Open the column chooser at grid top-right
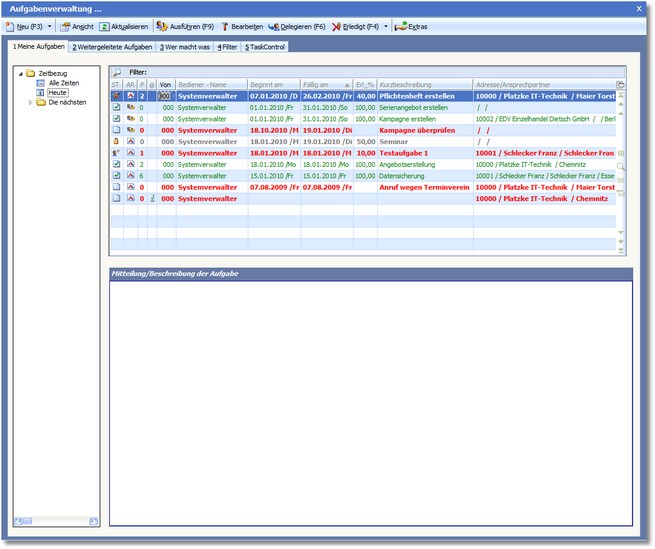 tap(620, 85)
